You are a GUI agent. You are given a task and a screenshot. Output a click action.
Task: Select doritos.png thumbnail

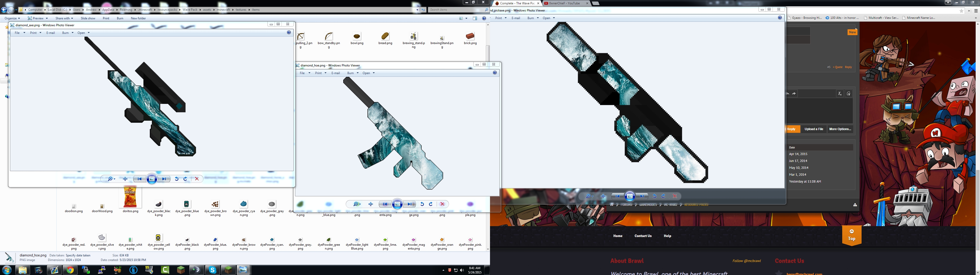(x=130, y=198)
